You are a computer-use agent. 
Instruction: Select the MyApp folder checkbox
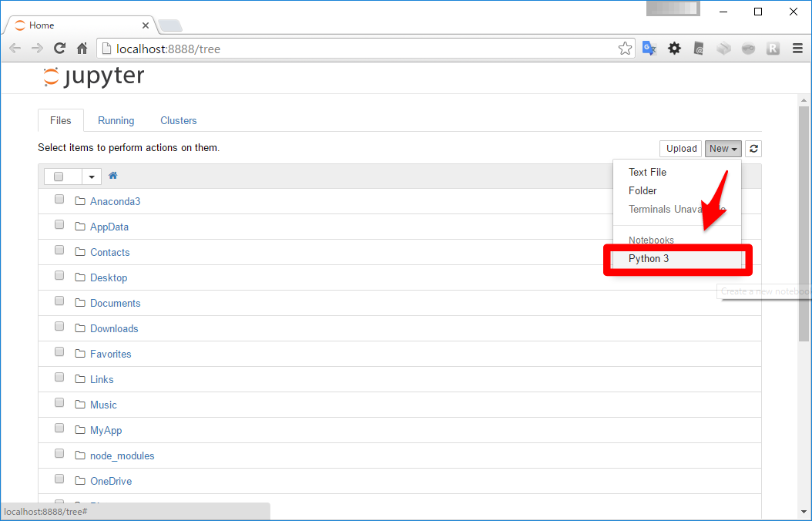point(59,429)
